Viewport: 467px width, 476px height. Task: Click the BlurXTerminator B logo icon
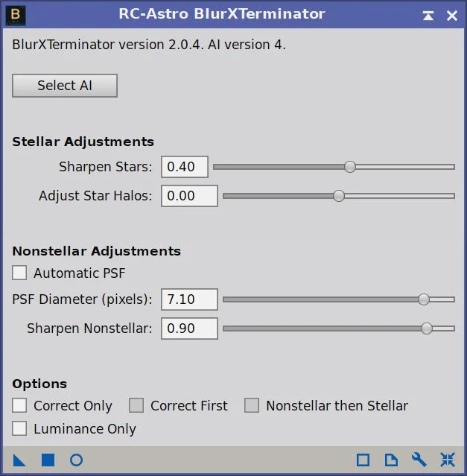click(x=16, y=16)
